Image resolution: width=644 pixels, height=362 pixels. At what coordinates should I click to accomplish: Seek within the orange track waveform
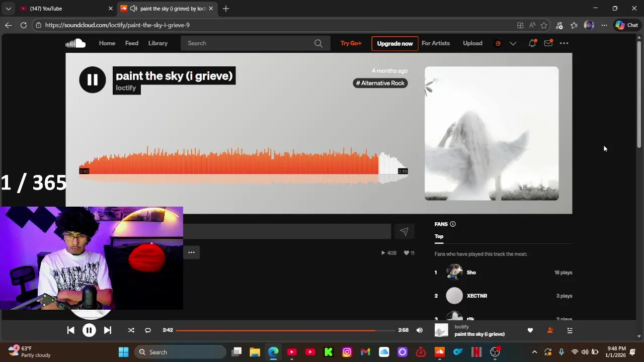(x=243, y=165)
